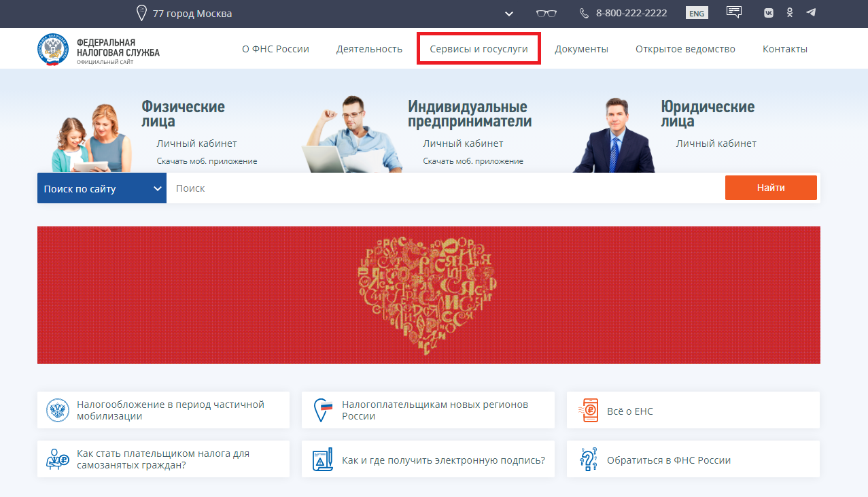Open the VK social network icon
The width and height of the screenshot is (868, 497).
pyautogui.click(x=769, y=13)
